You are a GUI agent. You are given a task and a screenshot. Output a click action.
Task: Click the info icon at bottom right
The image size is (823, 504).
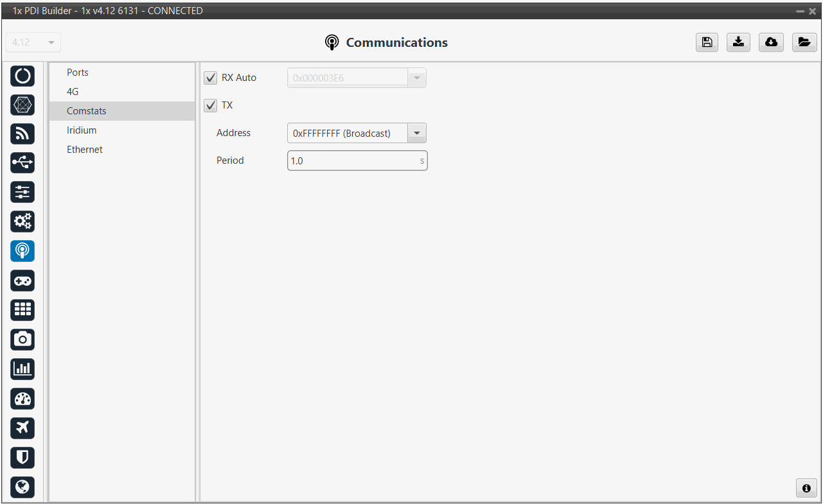[x=806, y=488]
